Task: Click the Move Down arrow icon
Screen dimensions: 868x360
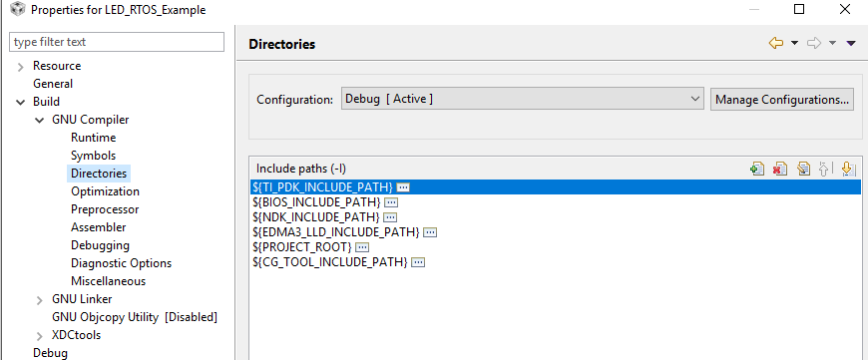Action: (848, 169)
